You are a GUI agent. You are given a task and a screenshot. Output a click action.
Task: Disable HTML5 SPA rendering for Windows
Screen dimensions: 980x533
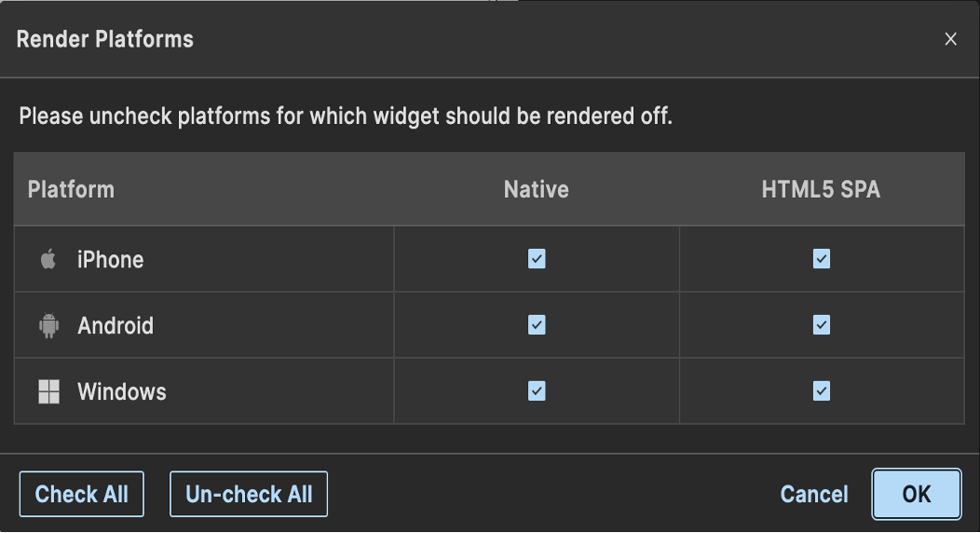822,391
